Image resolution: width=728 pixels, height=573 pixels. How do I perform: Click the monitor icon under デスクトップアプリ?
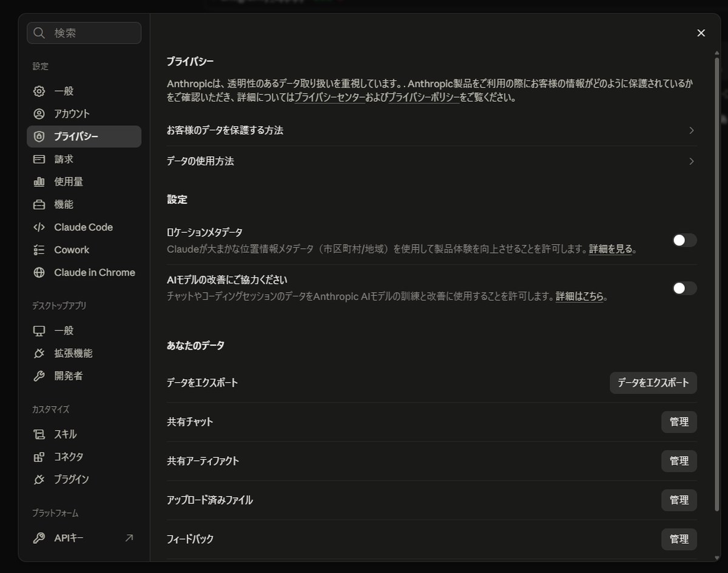coord(39,330)
